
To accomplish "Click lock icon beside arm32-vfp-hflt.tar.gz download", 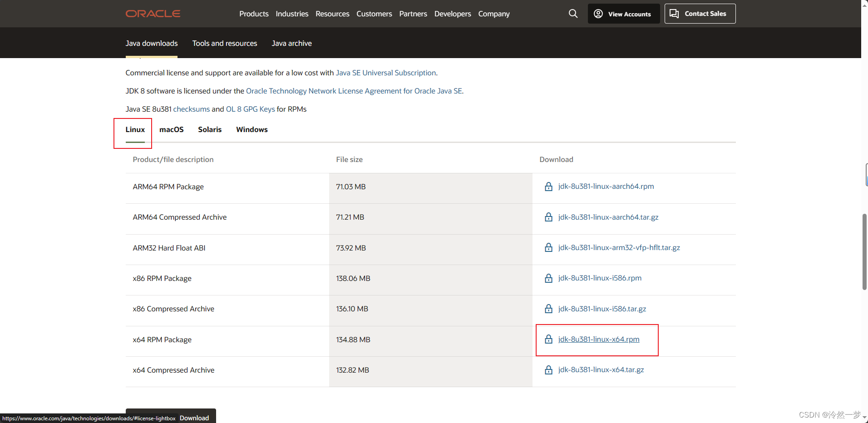I will pos(548,248).
